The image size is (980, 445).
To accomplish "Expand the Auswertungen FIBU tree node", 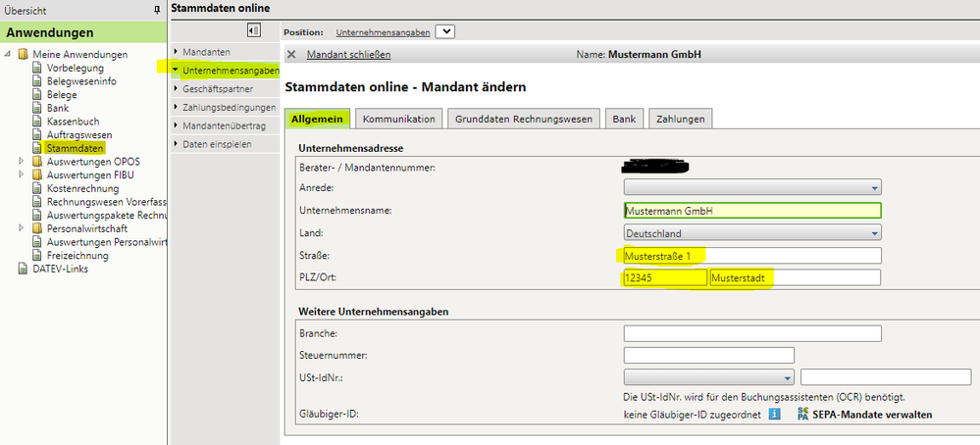I will (22, 174).
